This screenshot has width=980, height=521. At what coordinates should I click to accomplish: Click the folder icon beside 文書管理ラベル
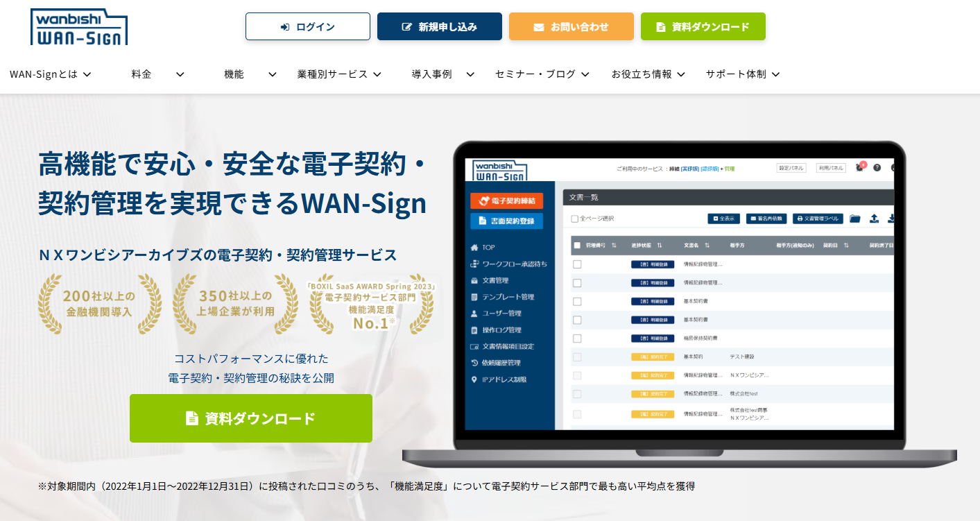854,219
